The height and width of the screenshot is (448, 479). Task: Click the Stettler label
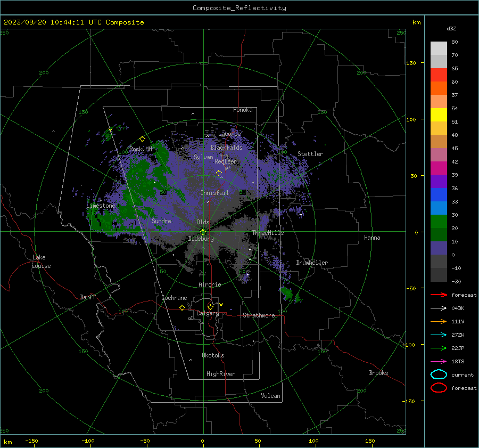[310, 154]
